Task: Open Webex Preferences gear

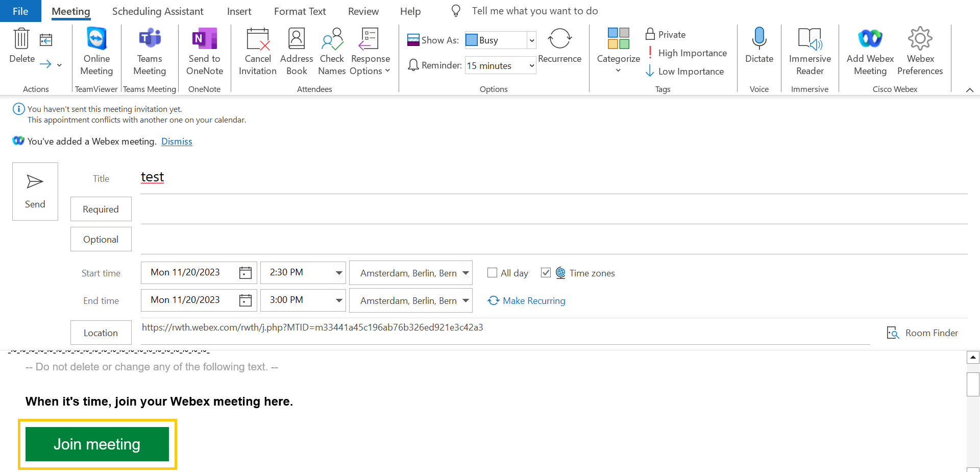Action: coord(920,39)
